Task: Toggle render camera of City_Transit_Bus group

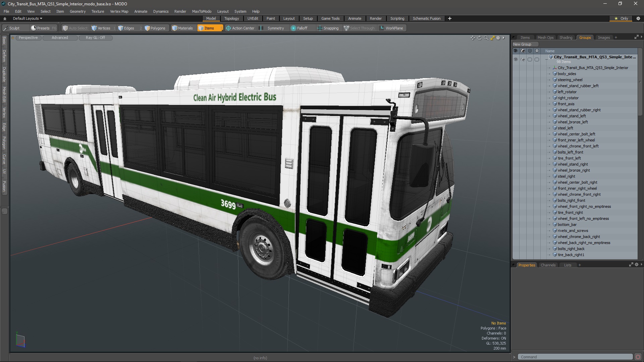Action: 523,59
